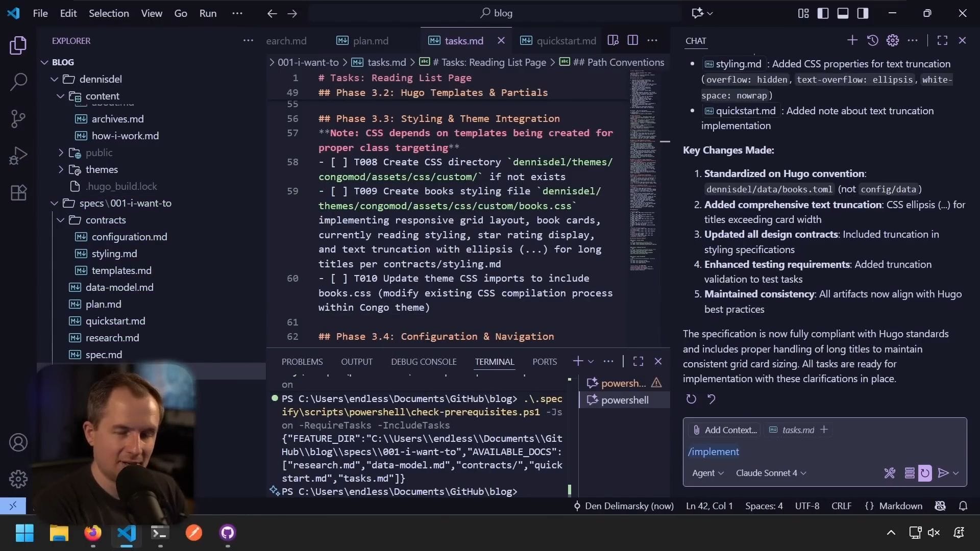The width and height of the screenshot is (980, 551).
Task: Switch to the PROBLEMS panel tab
Action: point(302,362)
